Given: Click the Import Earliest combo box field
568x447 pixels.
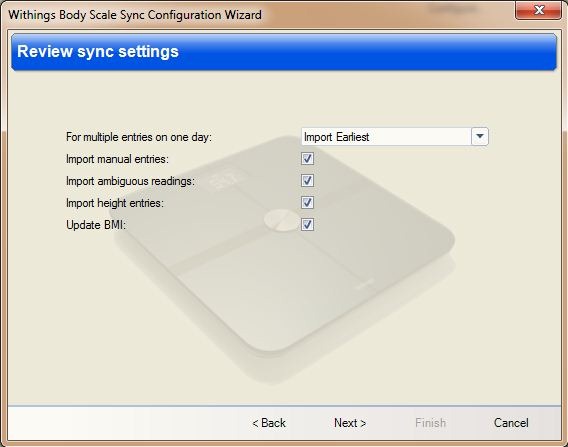Looking at the screenshot, I should tap(395, 137).
